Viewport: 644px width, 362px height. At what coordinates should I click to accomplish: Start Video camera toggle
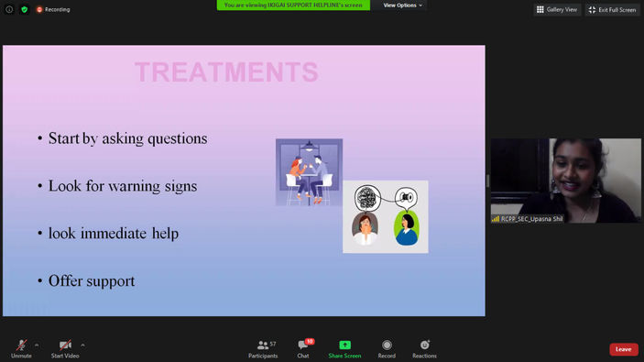tap(65, 349)
